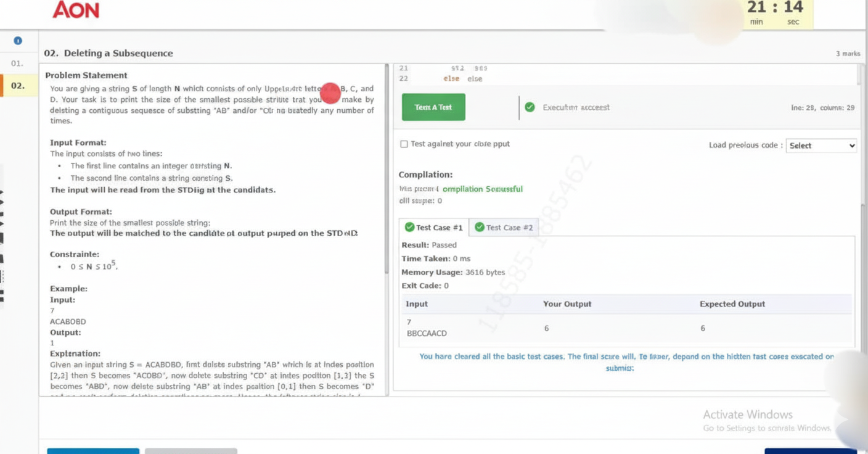This screenshot has width=868, height=454.
Task: Click the green checkmark beside Execution success
Action: pyautogui.click(x=530, y=107)
